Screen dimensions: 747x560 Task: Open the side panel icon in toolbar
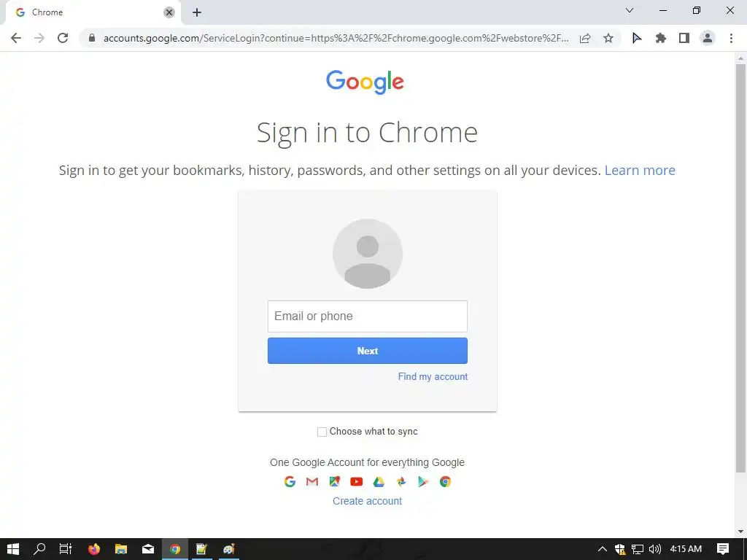684,38
